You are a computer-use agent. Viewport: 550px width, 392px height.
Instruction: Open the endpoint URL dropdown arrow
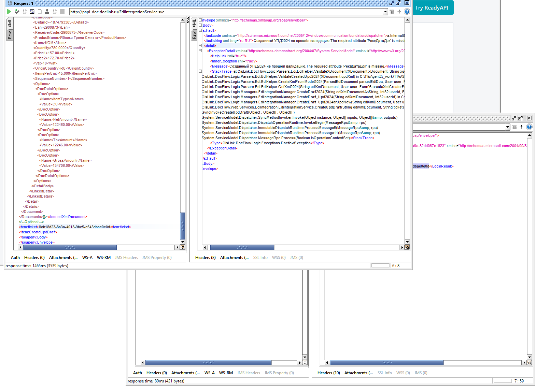click(385, 12)
